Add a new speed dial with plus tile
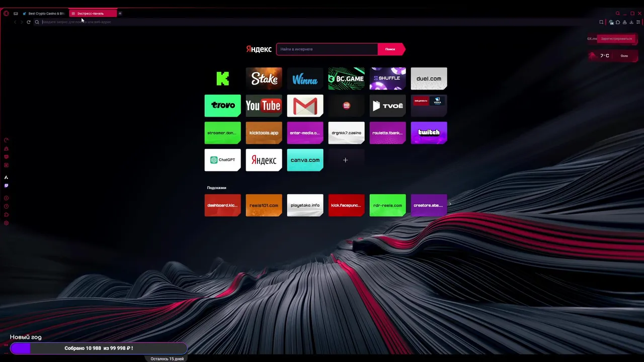The image size is (644, 362). click(x=347, y=160)
